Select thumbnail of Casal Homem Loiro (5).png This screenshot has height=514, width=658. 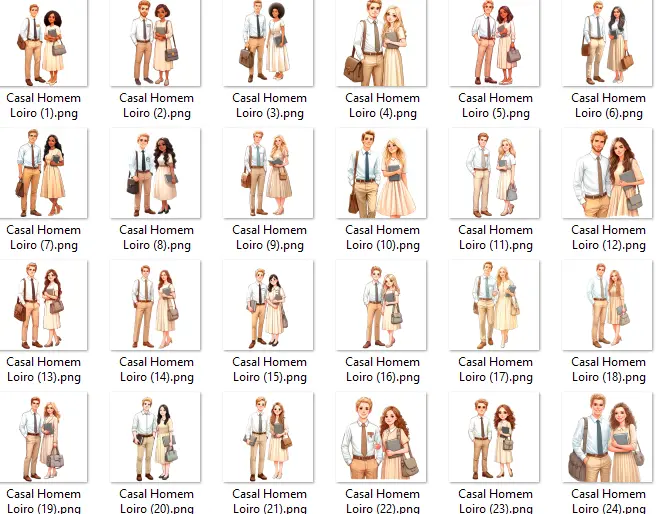point(494,43)
